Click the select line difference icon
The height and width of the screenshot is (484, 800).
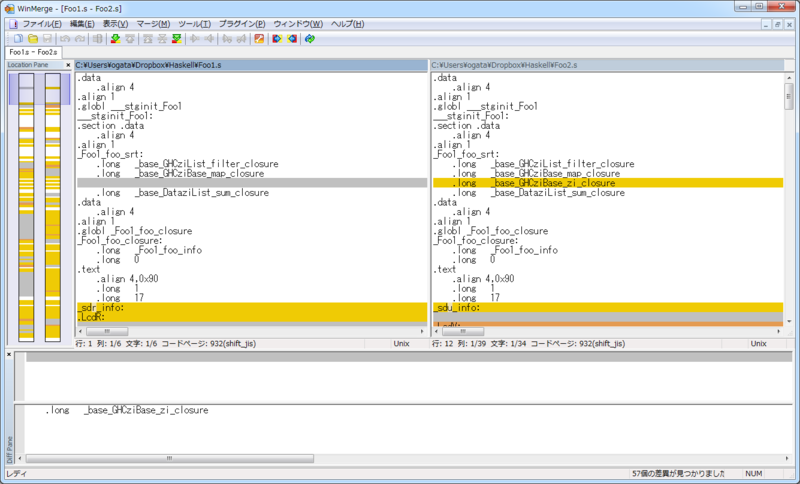(x=97, y=39)
